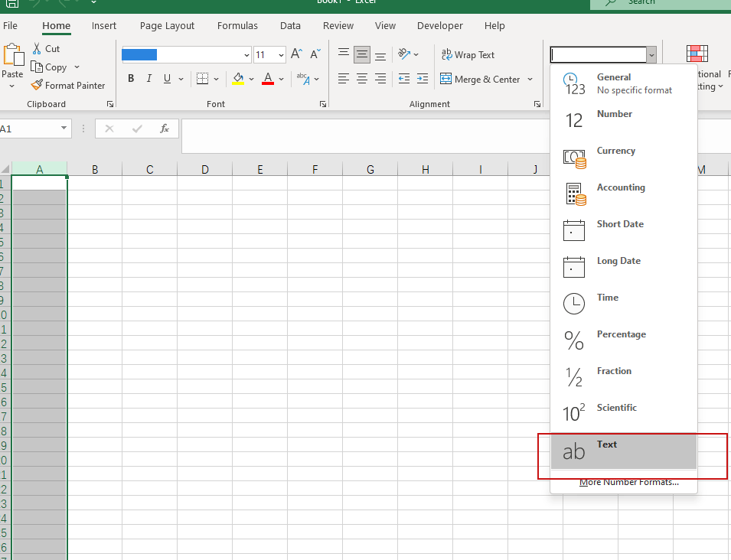Image resolution: width=731 pixels, height=560 pixels.
Task: Expand font color palette arrow
Action: [281, 80]
